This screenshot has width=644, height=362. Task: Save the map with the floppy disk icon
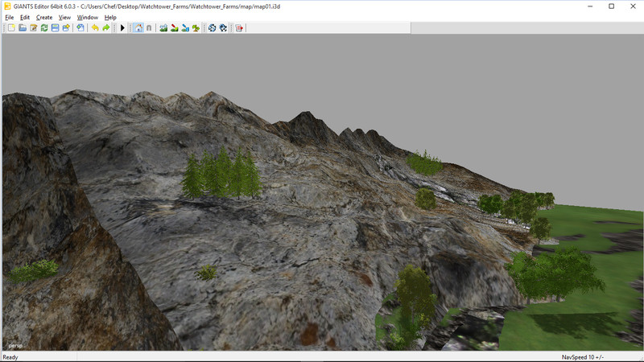pos(55,28)
